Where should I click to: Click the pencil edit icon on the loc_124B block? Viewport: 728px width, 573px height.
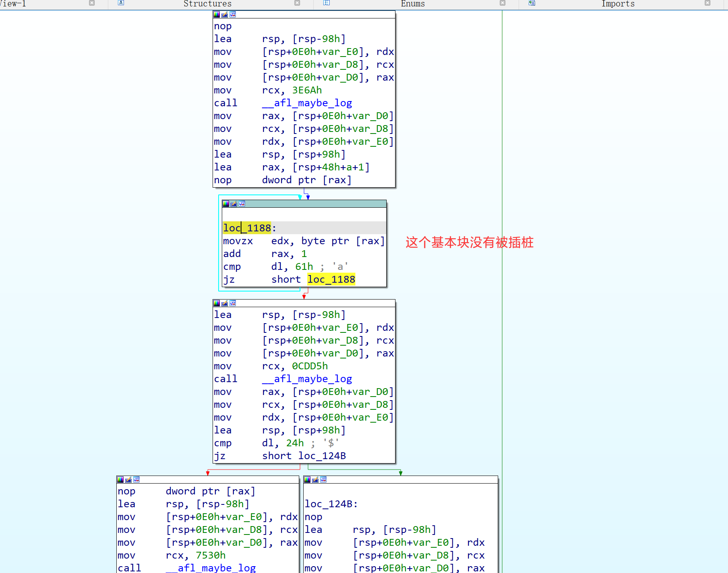(x=315, y=480)
